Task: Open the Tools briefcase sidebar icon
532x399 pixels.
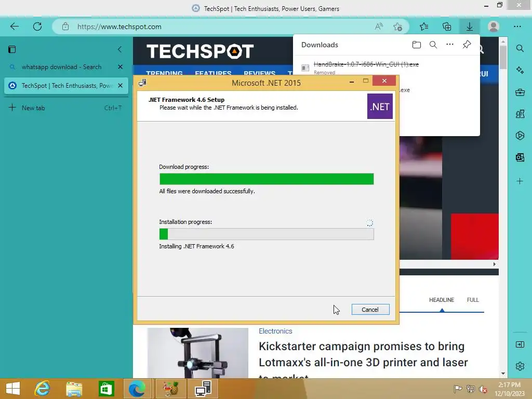Action: [x=520, y=92]
